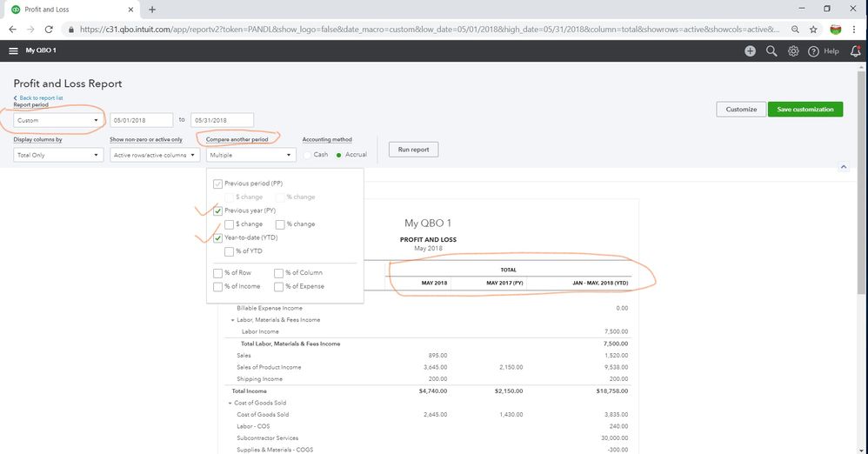The width and height of the screenshot is (868, 454).
Task: Open a new browser tab
Action: point(152,9)
